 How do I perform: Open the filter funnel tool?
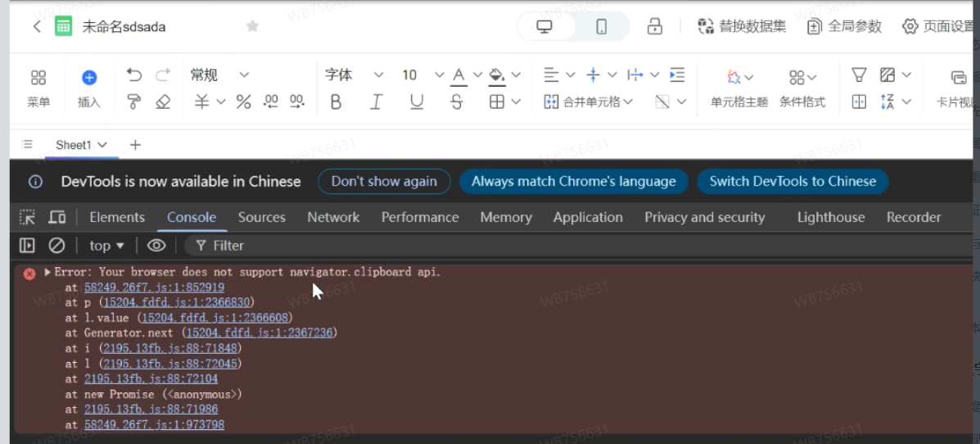[859, 75]
